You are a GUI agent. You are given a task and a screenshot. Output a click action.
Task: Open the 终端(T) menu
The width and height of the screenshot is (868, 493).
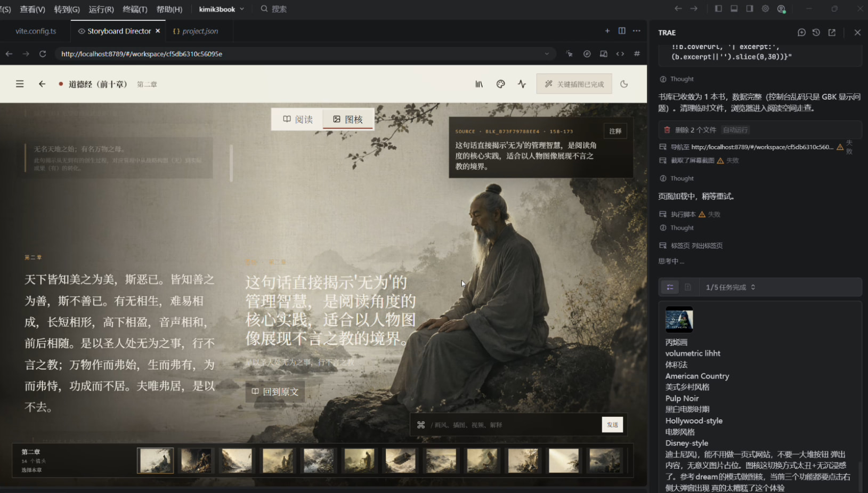coord(135,9)
